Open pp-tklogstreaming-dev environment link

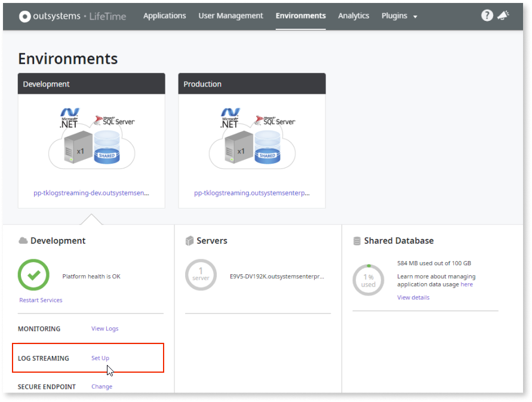(91, 192)
